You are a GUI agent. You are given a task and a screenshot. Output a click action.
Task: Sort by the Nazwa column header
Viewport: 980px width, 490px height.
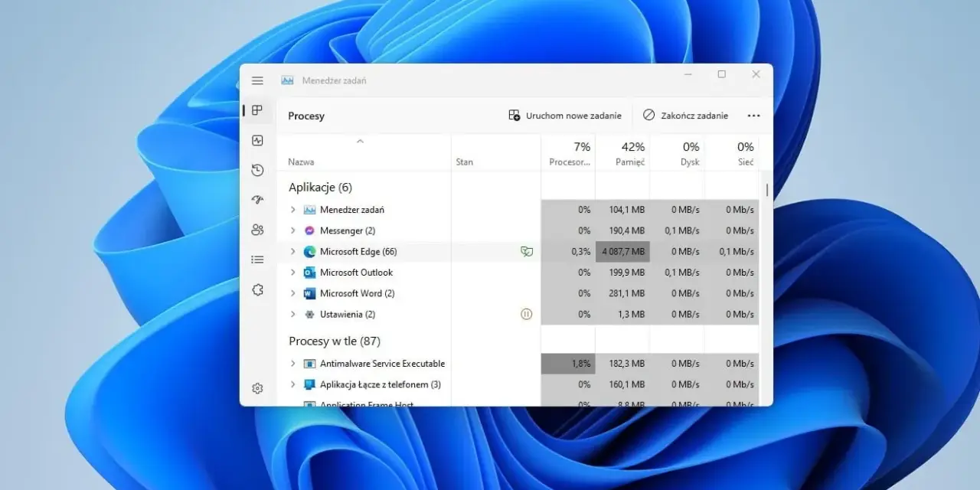click(x=364, y=153)
